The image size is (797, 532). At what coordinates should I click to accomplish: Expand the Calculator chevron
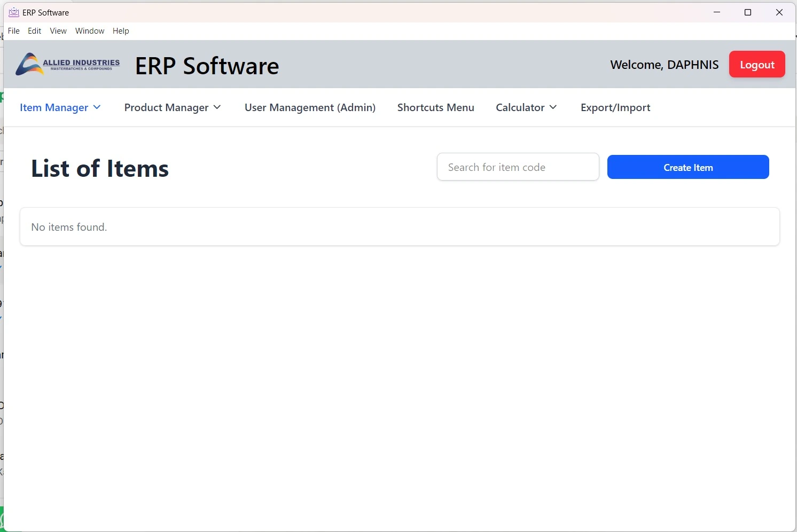tap(553, 107)
